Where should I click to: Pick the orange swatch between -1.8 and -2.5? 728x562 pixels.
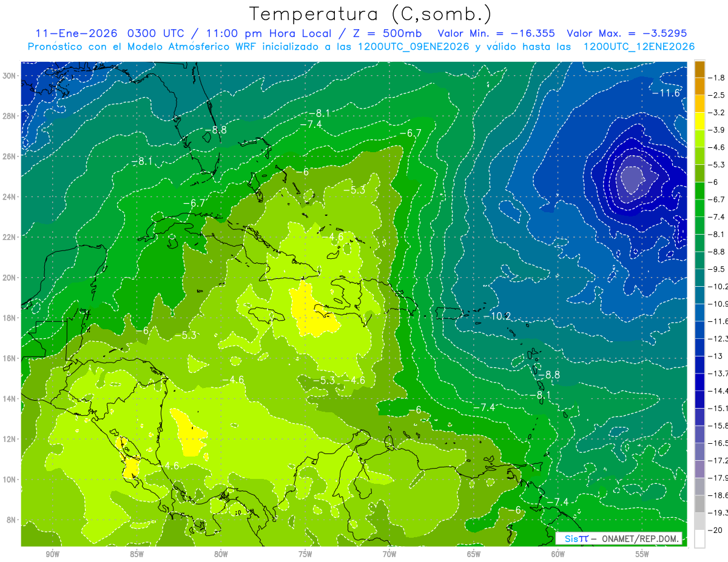click(699, 86)
